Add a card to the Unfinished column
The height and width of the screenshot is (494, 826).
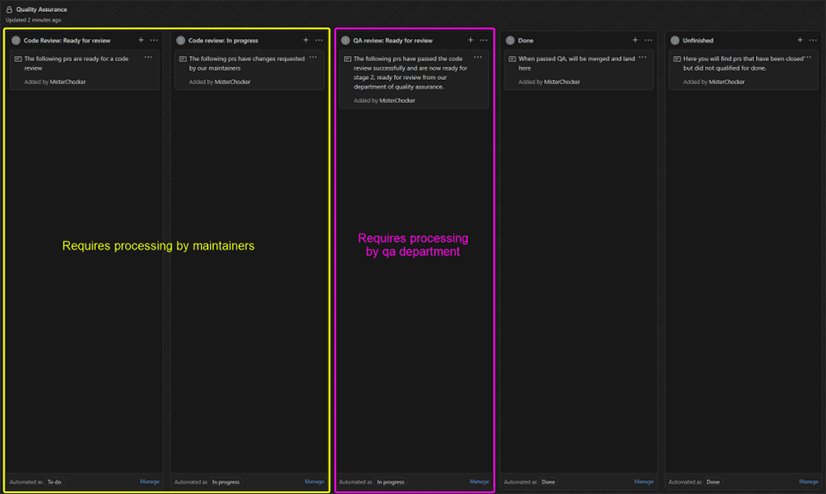point(800,41)
